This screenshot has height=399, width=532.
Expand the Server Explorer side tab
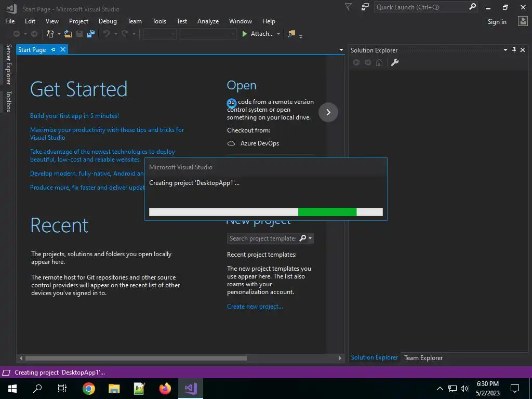point(8,64)
